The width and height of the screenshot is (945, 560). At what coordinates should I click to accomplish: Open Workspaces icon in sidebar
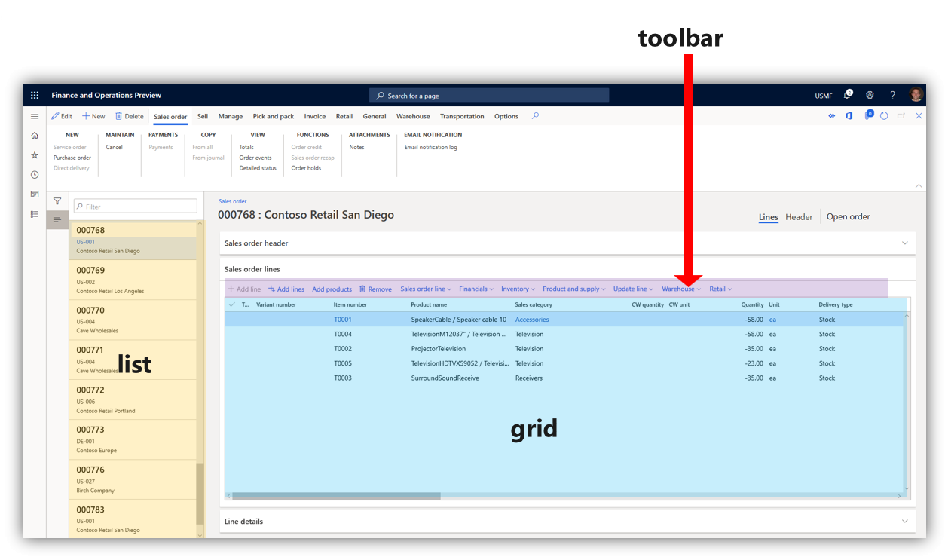35,194
